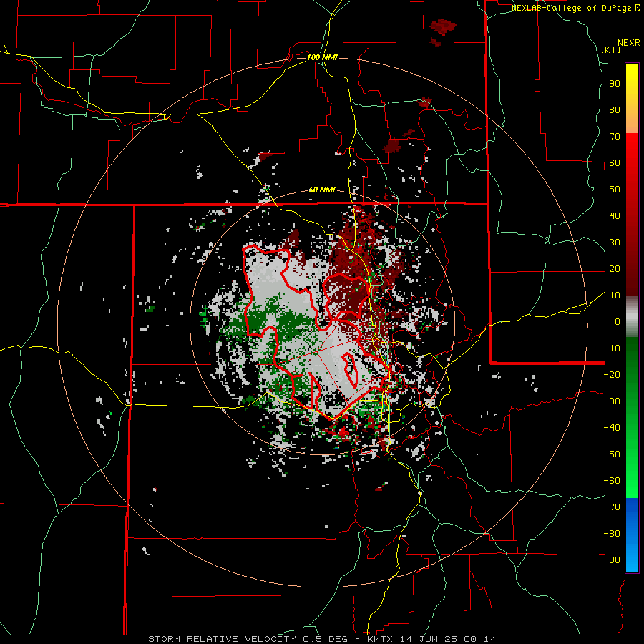Viewport: 644px width, 644px height.
Task: Click the 60 NMI range ring label
Action: point(322,190)
